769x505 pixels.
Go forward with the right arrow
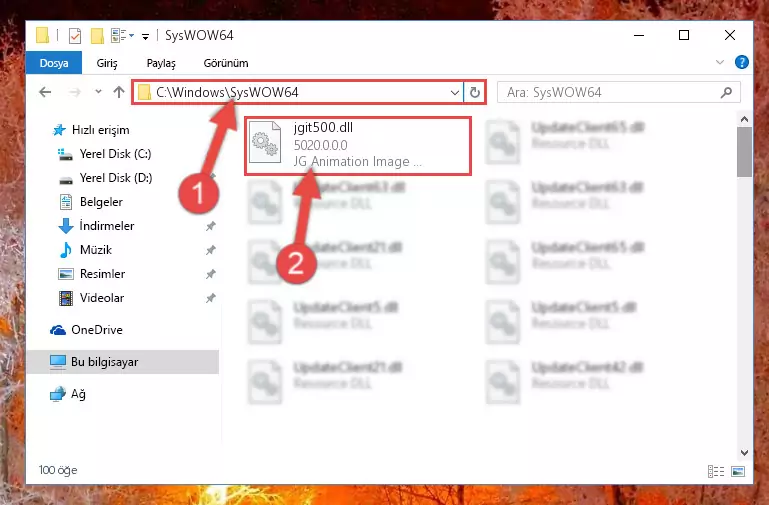74,92
